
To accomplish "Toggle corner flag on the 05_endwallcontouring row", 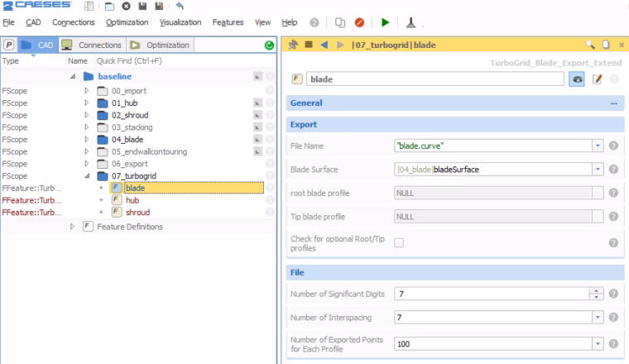I will tap(257, 151).
